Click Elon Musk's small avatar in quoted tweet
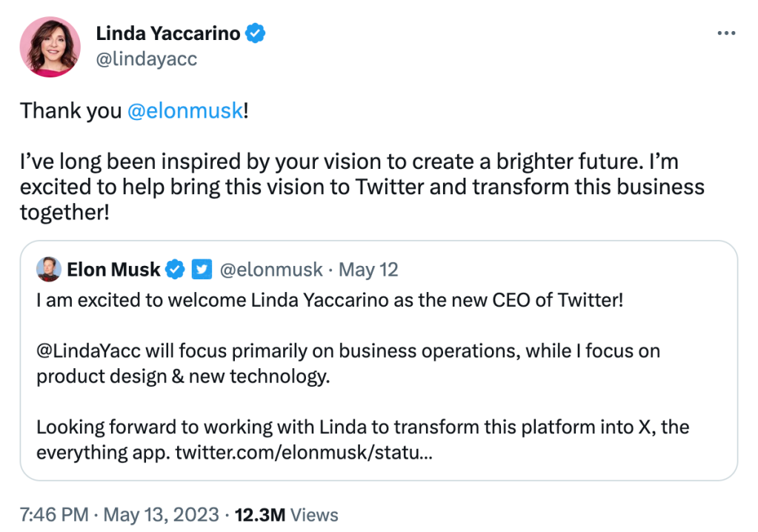The height and width of the screenshot is (532, 758). (49, 270)
